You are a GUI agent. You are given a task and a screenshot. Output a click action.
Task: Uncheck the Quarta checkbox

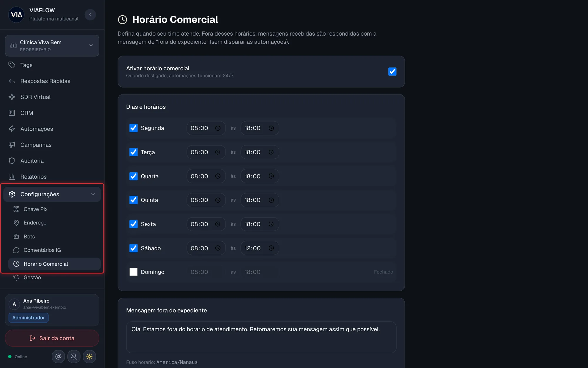pyautogui.click(x=133, y=176)
